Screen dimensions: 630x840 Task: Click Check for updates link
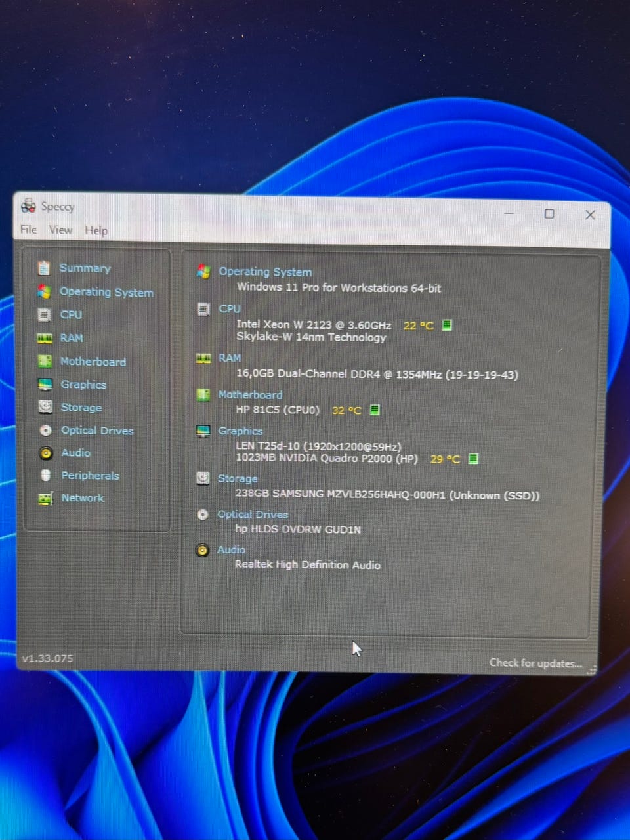pyautogui.click(x=535, y=663)
